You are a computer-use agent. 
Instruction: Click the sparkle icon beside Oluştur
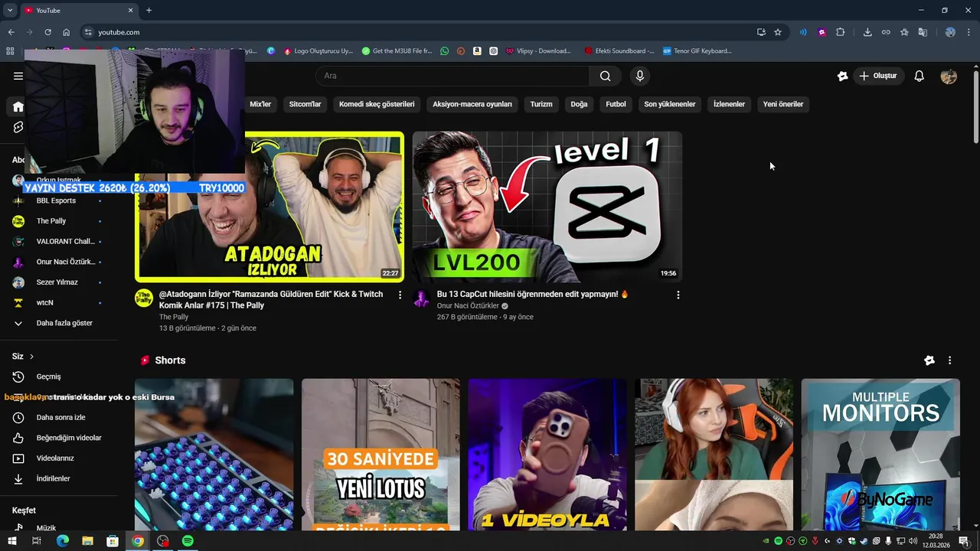[842, 76]
